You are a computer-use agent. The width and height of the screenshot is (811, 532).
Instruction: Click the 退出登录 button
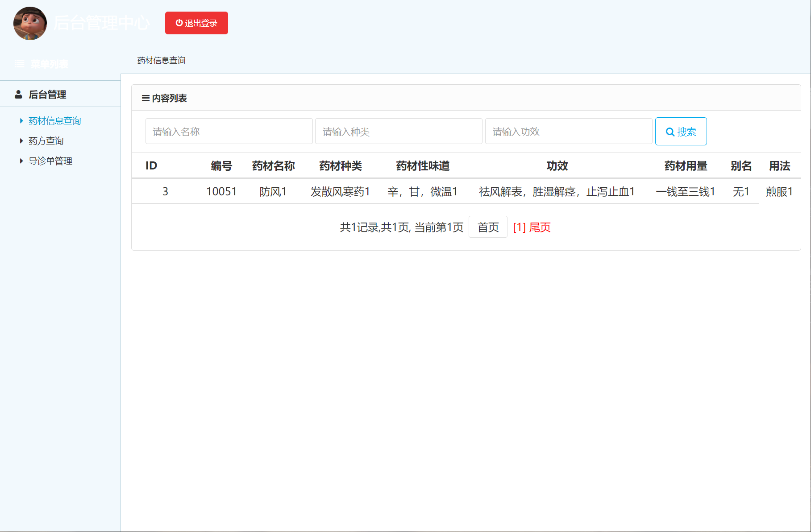click(x=196, y=23)
